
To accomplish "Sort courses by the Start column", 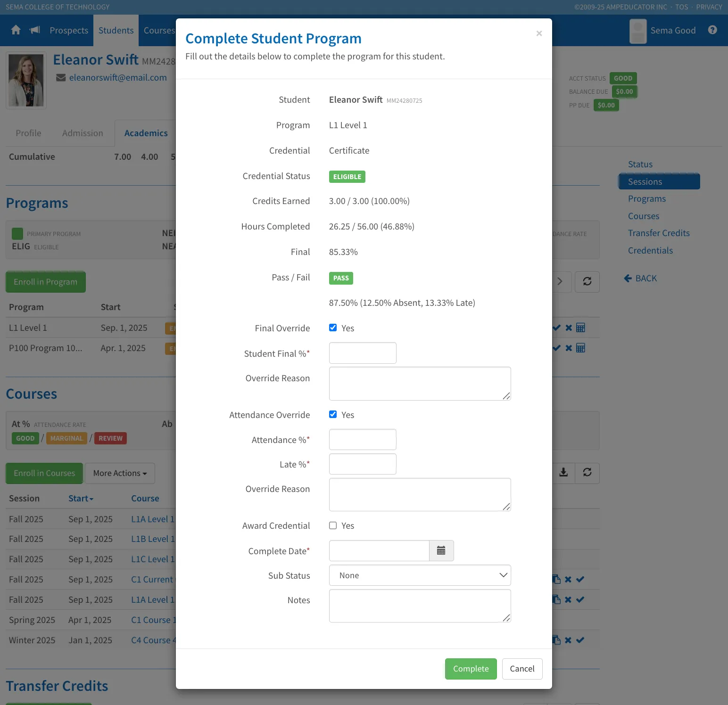I will pyautogui.click(x=81, y=499).
